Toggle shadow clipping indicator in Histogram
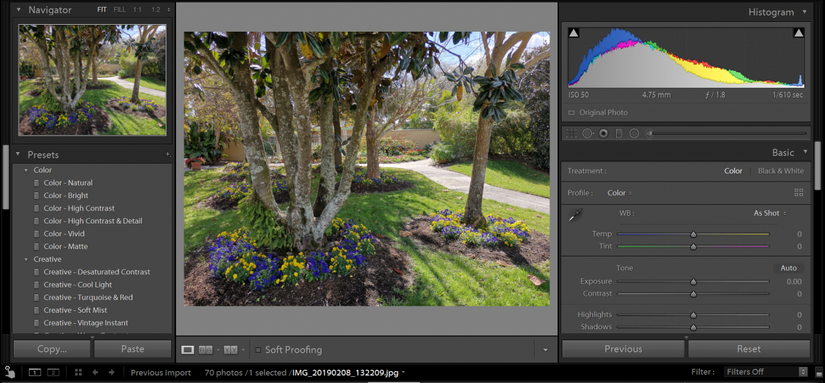Screen dimensions: 825x383 click(574, 33)
